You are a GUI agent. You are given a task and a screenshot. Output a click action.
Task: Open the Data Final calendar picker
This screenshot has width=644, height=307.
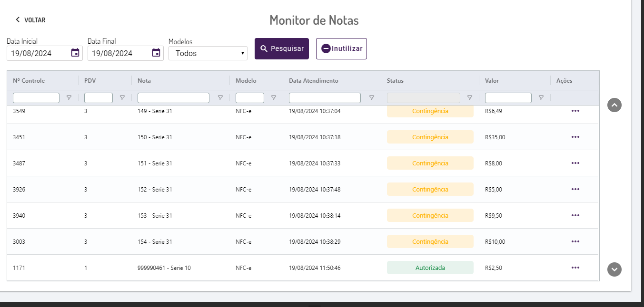pos(156,53)
